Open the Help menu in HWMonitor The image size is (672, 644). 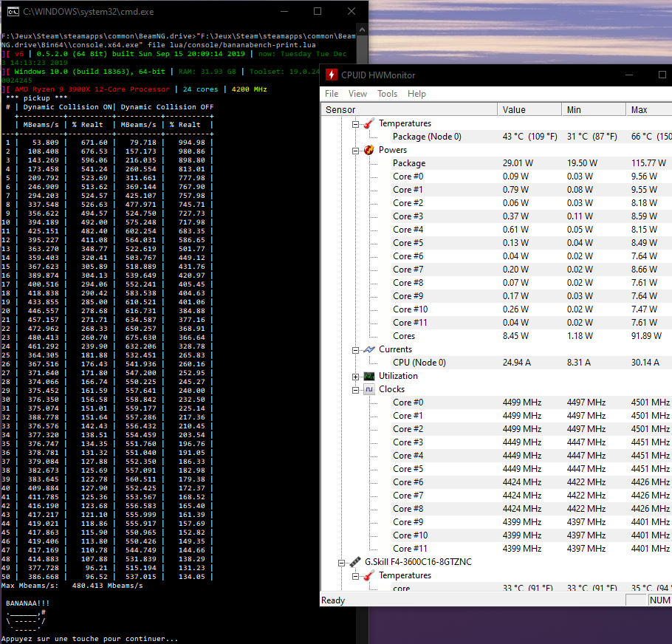pyautogui.click(x=416, y=93)
